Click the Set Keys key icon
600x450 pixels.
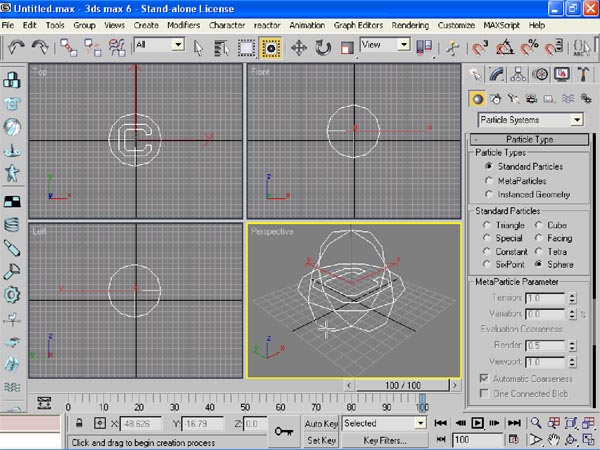(x=283, y=430)
